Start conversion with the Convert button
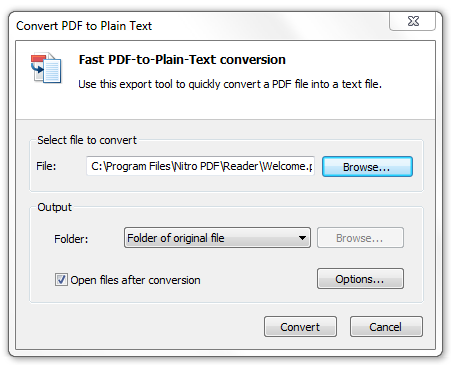This screenshot has width=451, height=365. point(300,327)
